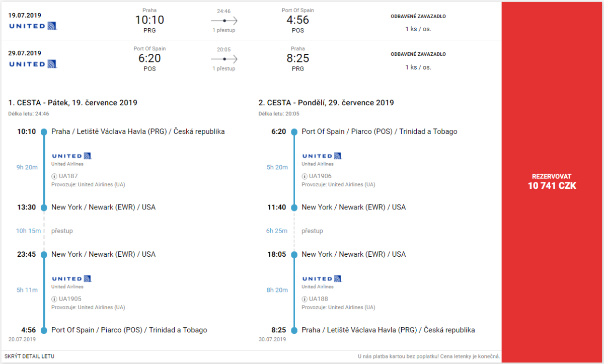604x364 pixels.
Task: Click the United logo above flight UA187
Action: [71, 156]
